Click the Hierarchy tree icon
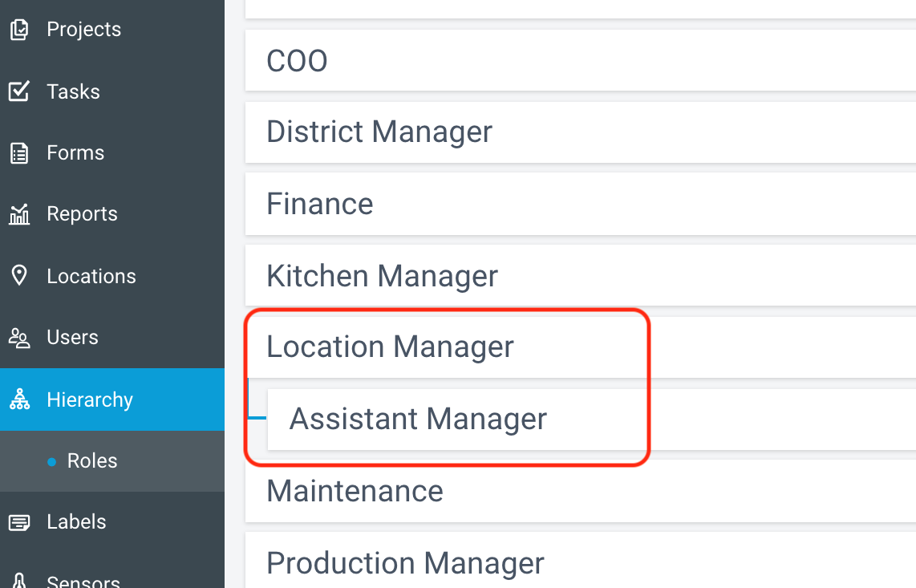 (19, 399)
